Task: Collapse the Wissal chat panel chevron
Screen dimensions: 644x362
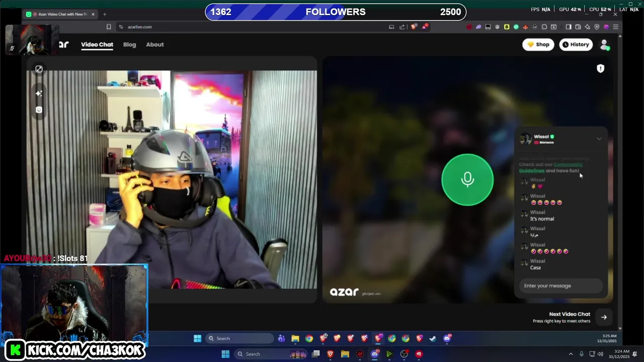Action: coord(599,139)
